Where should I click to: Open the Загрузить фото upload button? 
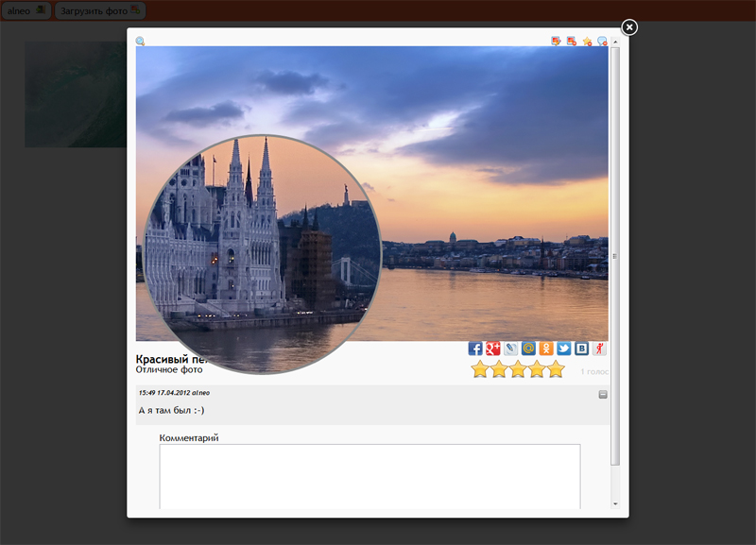[x=100, y=10]
